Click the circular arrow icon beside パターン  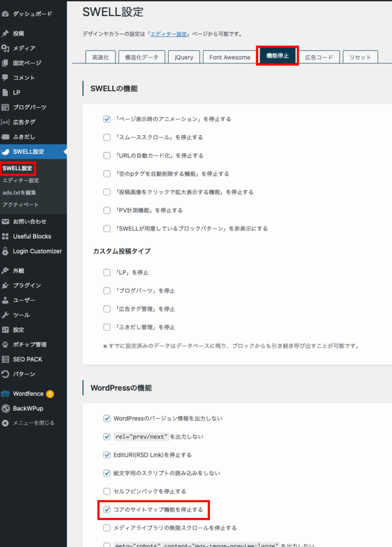[x=5, y=374]
